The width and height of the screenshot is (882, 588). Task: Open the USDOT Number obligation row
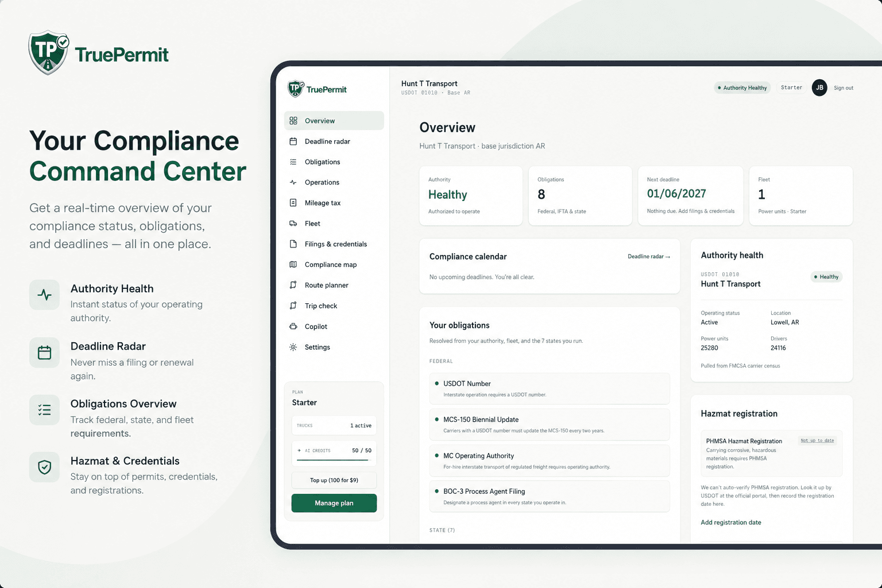click(550, 389)
